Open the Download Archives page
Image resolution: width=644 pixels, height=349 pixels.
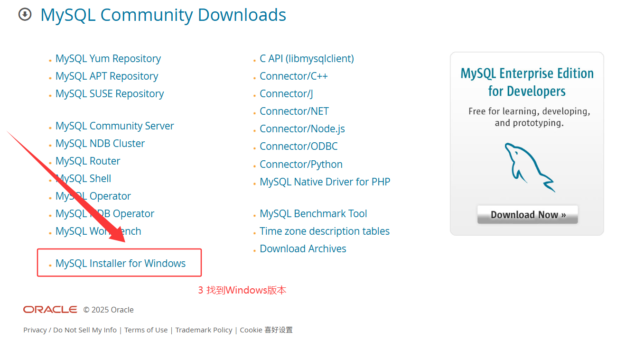[x=303, y=248]
